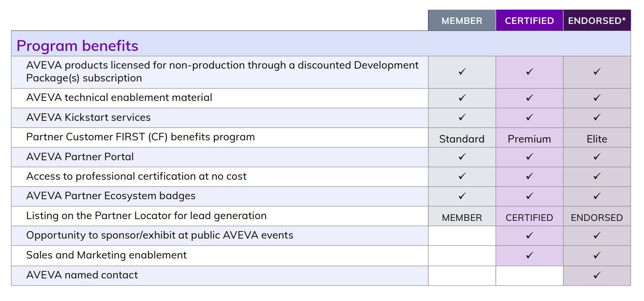Click the ENDORSED* column header

point(597,21)
